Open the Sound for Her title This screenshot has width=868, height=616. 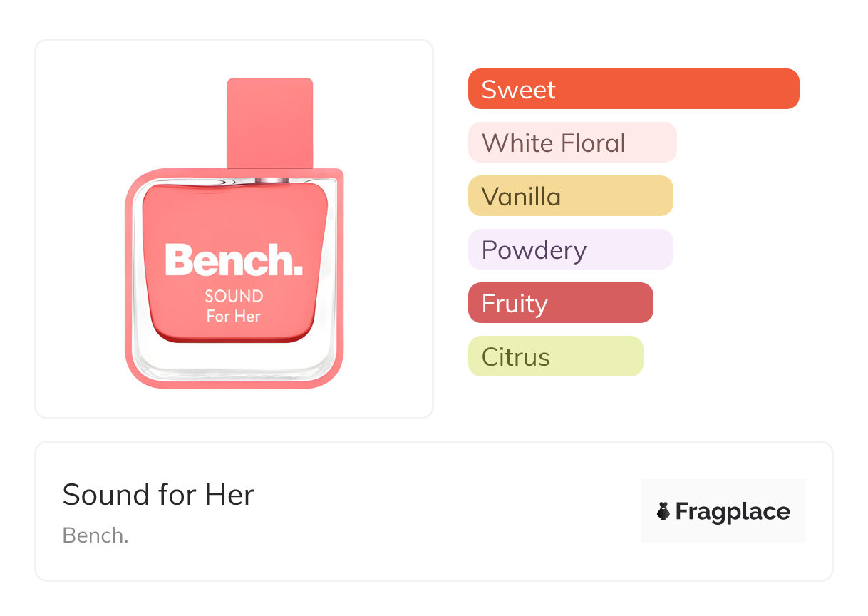(158, 495)
